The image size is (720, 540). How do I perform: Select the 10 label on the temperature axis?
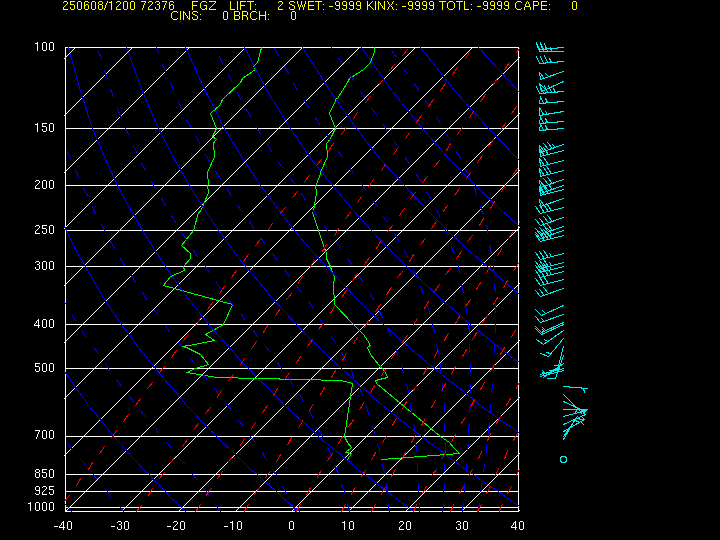[348, 526]
